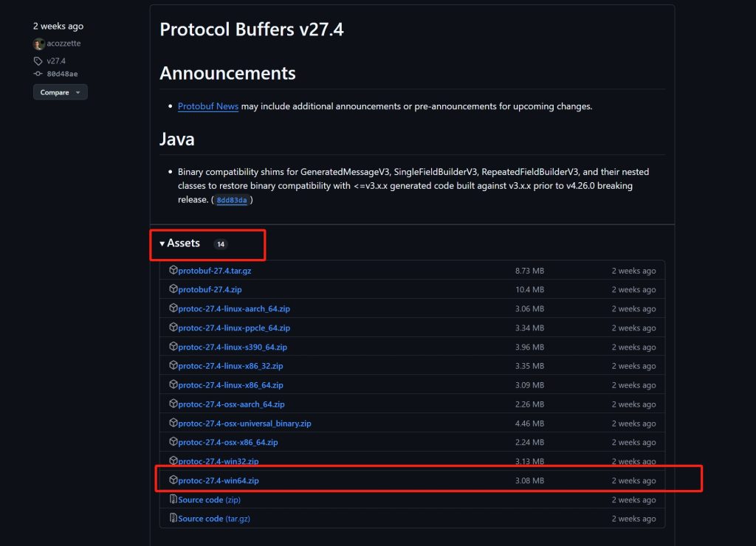
Task: Click the package icon beside protoc-27.4-win64.zip
Action: tap(174, 480)
